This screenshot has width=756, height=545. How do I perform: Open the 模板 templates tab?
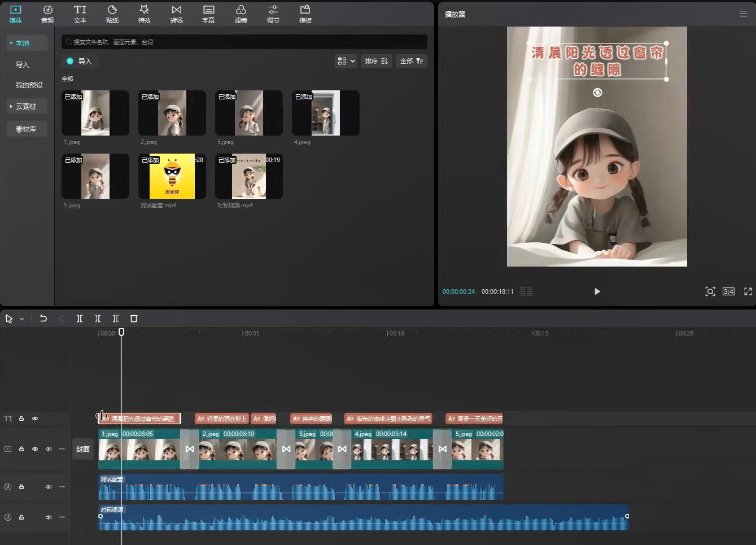point(305,14)
